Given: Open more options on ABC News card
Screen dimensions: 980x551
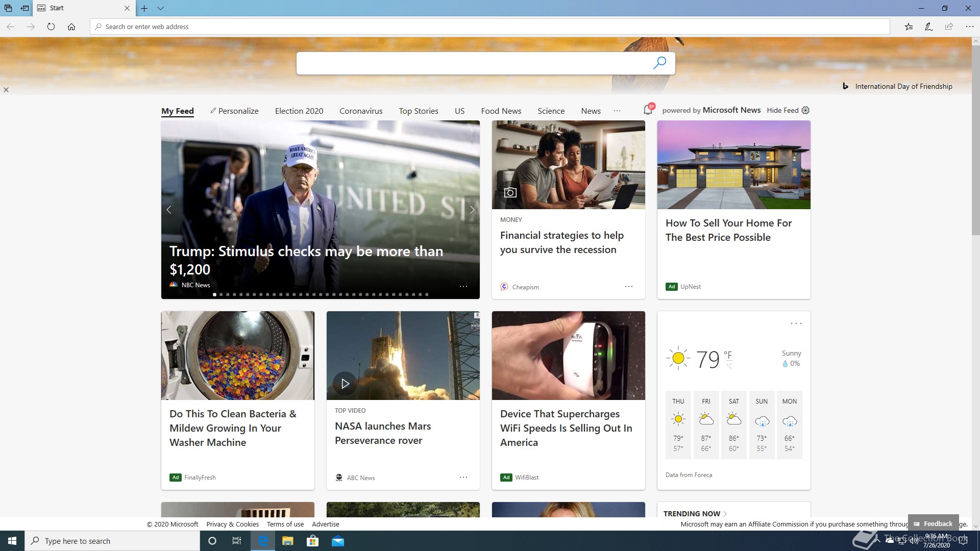Looking at the screenshot, I should click(x=463, y=477).
